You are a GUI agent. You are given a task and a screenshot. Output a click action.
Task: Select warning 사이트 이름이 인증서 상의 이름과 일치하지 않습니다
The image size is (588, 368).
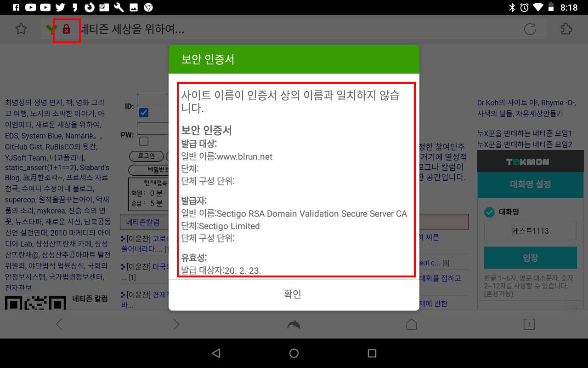pos(290,102)
